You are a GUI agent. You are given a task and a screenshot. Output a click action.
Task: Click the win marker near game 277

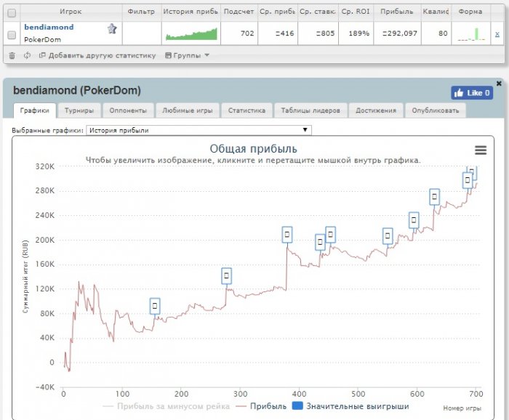point(227,276)
